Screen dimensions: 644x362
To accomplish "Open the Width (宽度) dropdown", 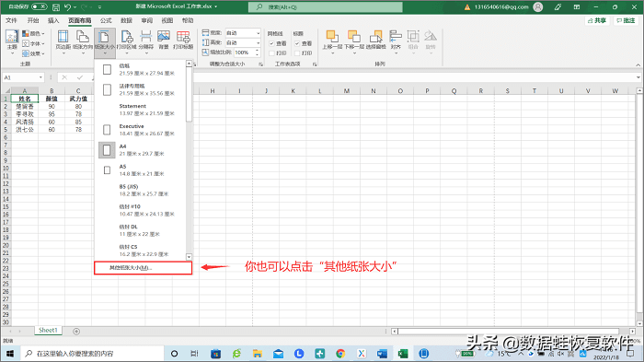I will 243,33.
